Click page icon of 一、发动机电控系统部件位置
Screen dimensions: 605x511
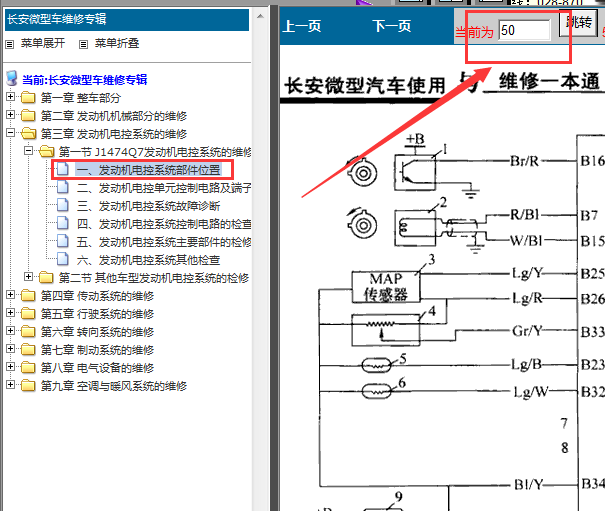[63, 169]
